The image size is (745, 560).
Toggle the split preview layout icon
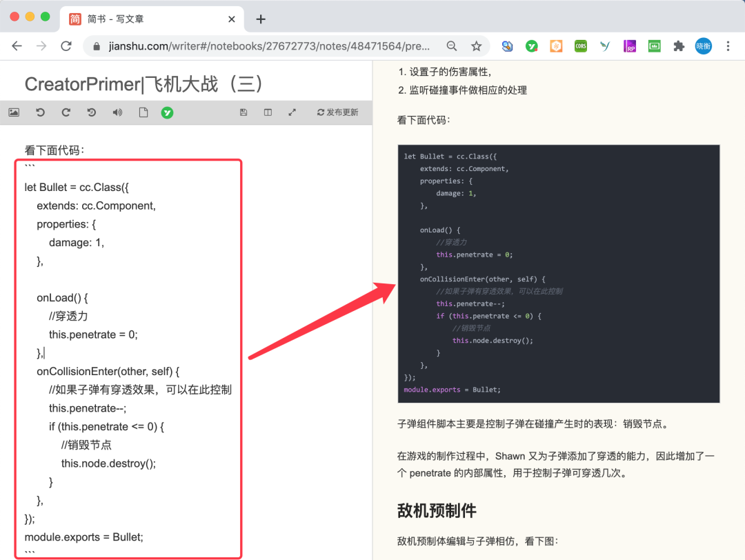click(x=268, y=112)
